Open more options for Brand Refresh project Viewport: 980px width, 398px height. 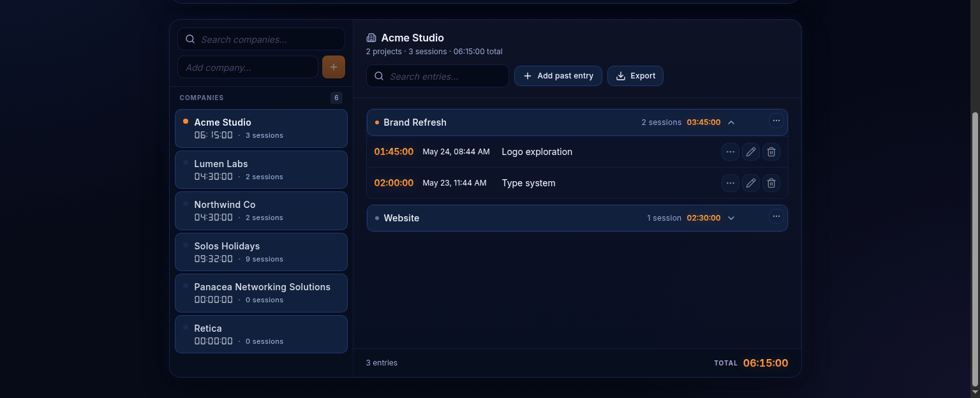coord(776,121)
